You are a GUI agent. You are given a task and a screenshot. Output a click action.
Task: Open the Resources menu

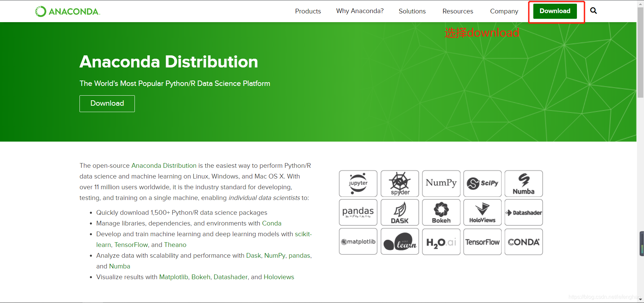[458, 11]
